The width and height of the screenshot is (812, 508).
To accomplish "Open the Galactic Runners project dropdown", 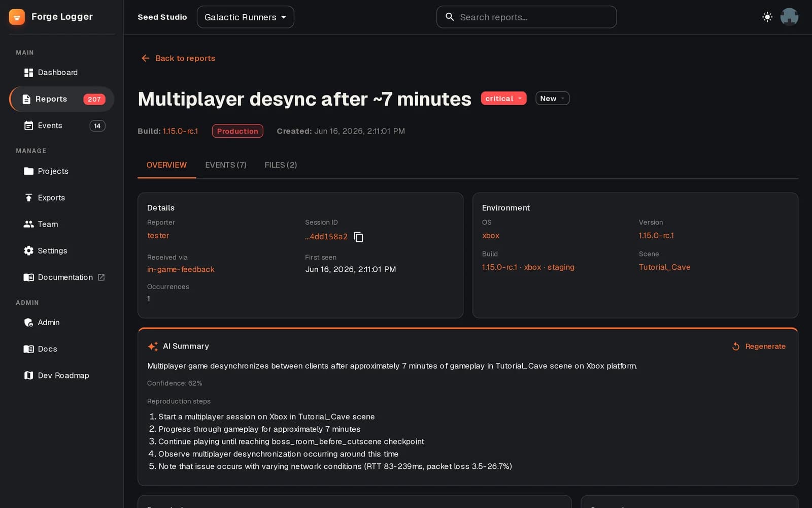I will point(245,17).
